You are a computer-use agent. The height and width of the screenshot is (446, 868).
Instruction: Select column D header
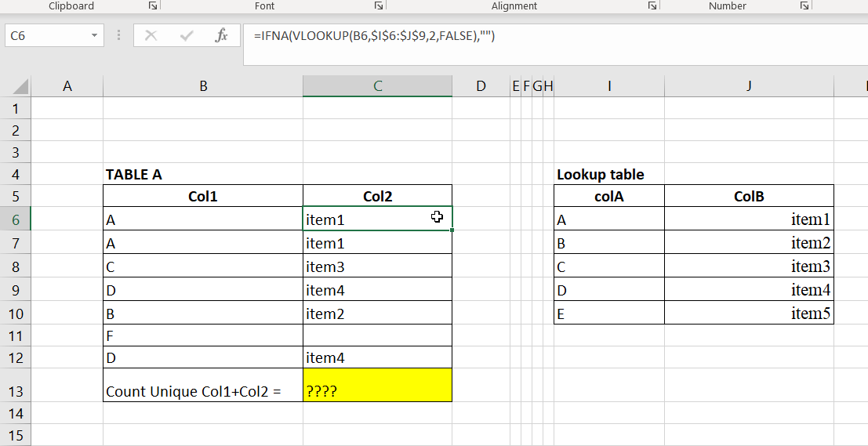pyautogui.click(x=481, y=86)
